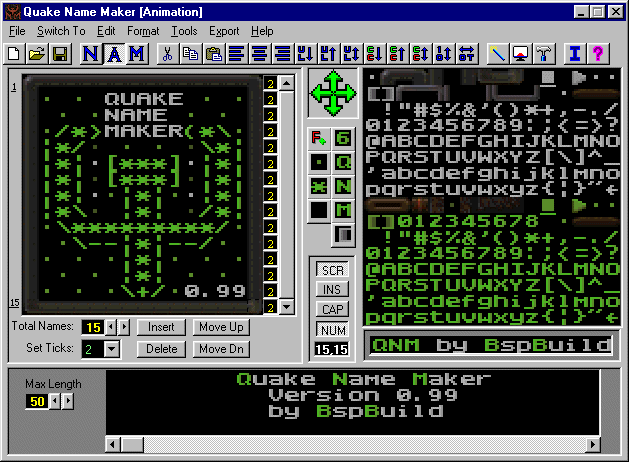Increase Total Names with right arrow
Image resolution: width=629 pixels, height=462 pixels.
(x=124, y=327)
